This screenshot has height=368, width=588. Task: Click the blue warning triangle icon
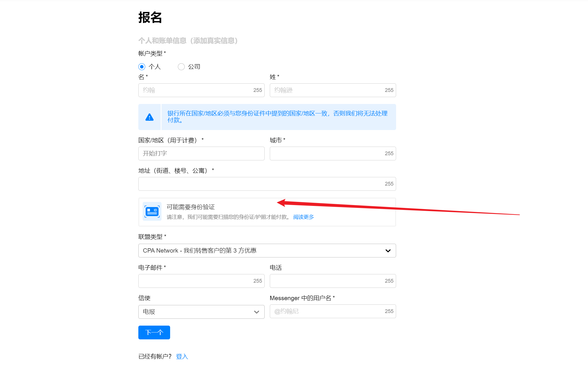pyautogui.click(x=149, y=117)
